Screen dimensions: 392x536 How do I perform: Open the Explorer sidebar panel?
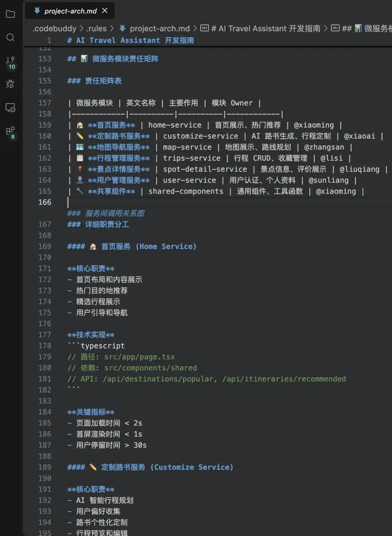coord(10,14)
